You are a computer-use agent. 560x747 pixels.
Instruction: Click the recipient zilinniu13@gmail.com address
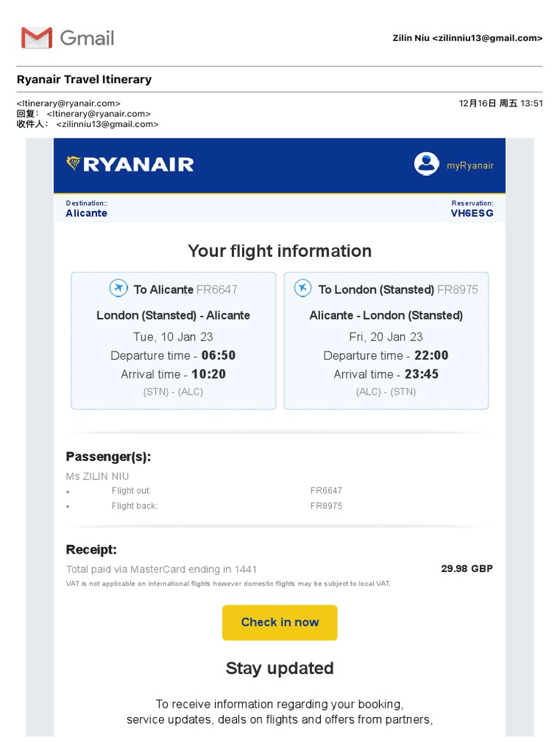pyautogui.click(x=107, y=124)
